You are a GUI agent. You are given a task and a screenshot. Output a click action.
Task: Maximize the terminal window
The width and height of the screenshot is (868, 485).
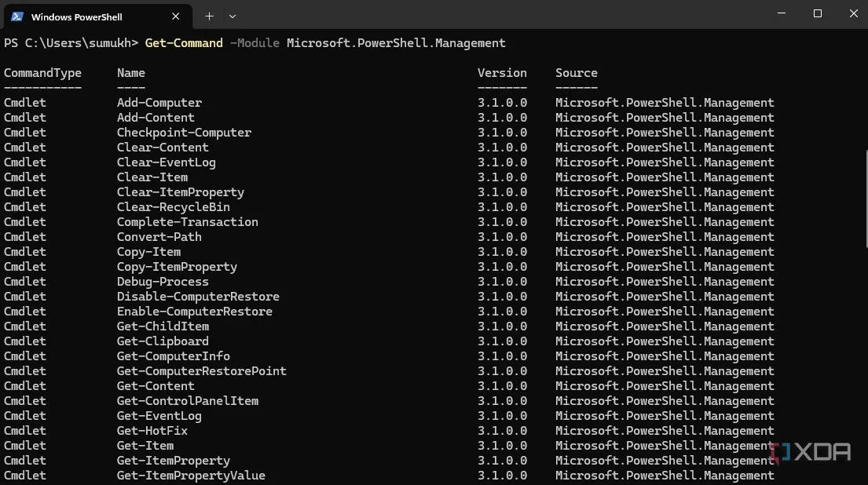(x=818, y=13)
